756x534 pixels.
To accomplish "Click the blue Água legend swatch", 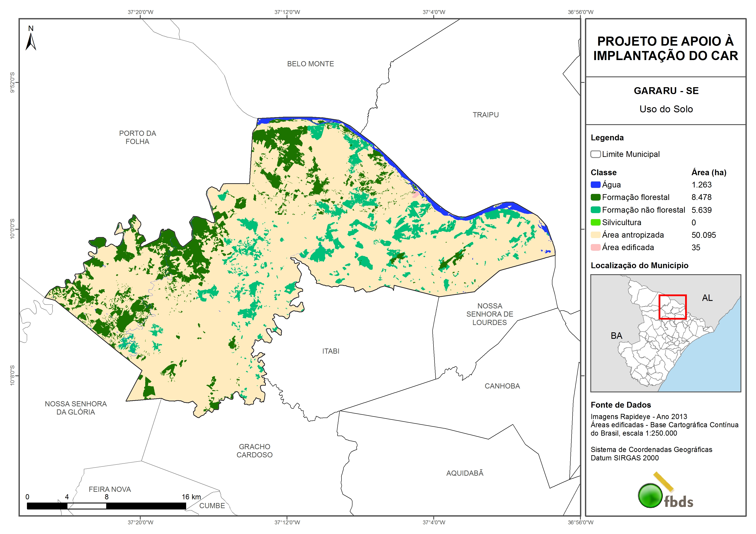I will tap(595, 185).
